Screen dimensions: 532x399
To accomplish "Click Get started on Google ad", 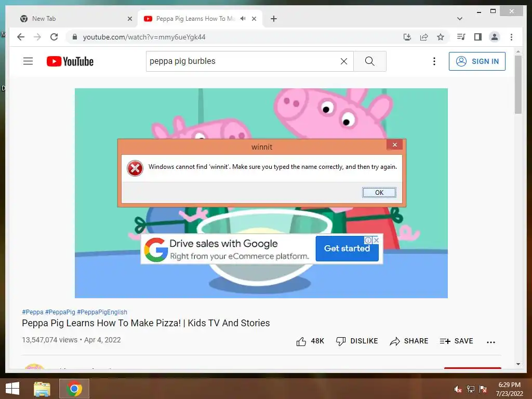I will pos(347,248).
